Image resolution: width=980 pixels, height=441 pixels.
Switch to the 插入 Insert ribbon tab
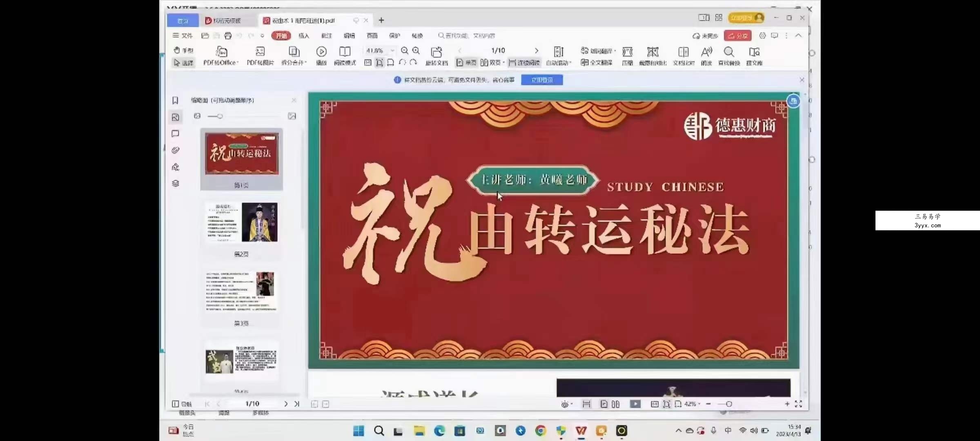pyautogui.click(x=304, y=36)
